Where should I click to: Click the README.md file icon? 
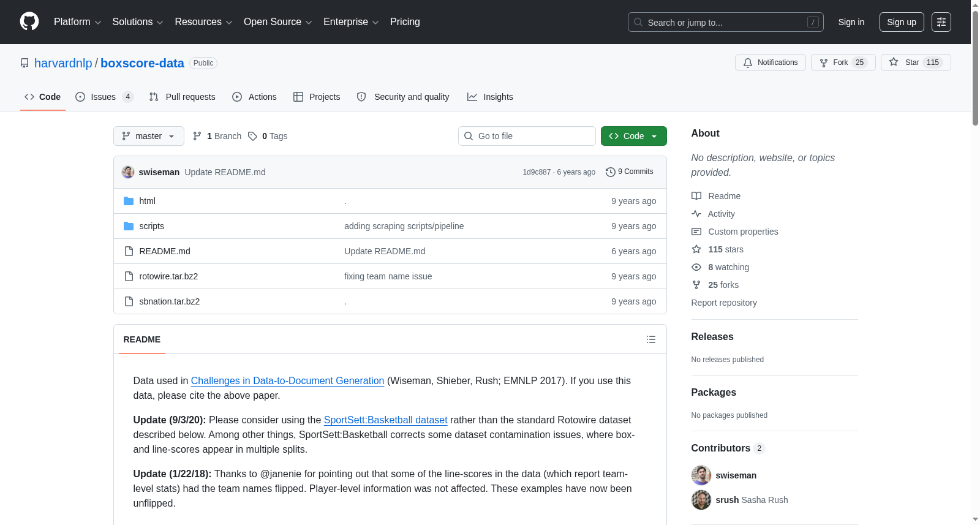(129, 251)
